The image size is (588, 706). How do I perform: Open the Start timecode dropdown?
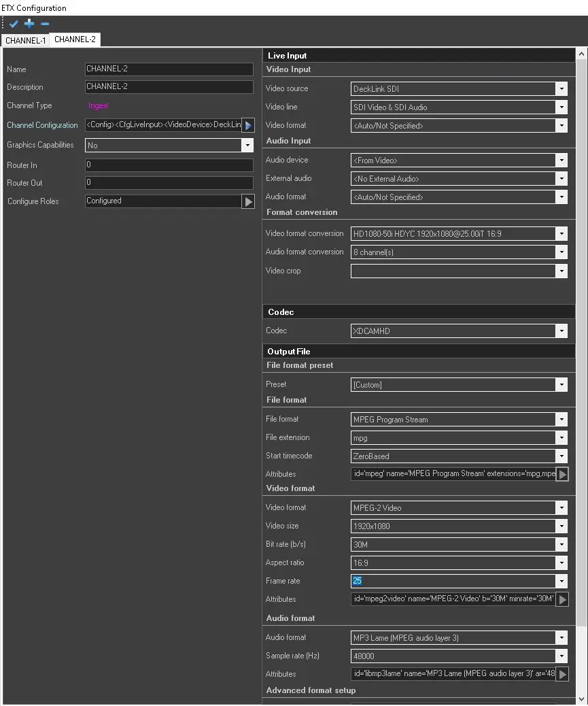(561, 456)
